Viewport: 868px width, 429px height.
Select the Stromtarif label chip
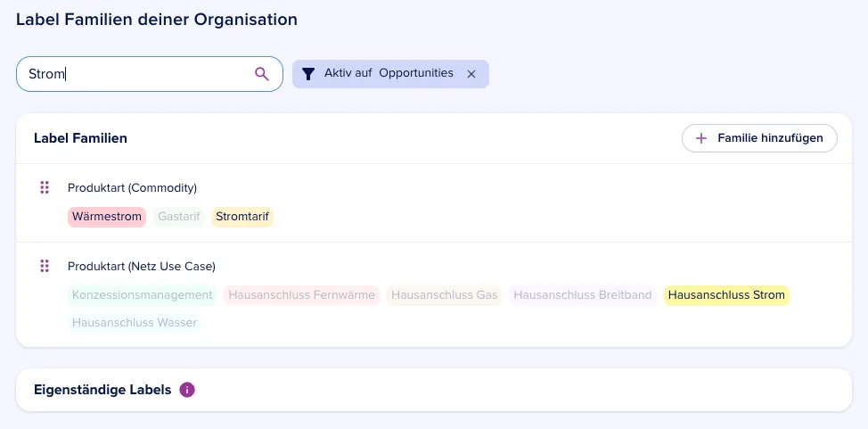coord(242,217)
